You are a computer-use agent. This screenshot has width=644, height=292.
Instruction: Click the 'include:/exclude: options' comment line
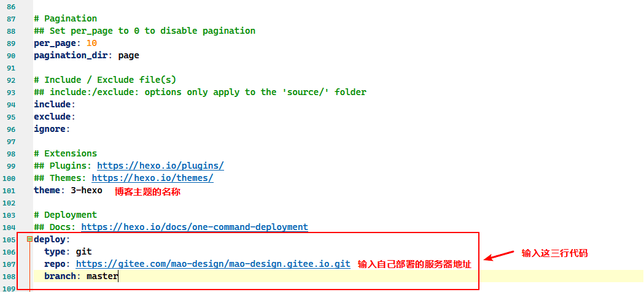200,92
